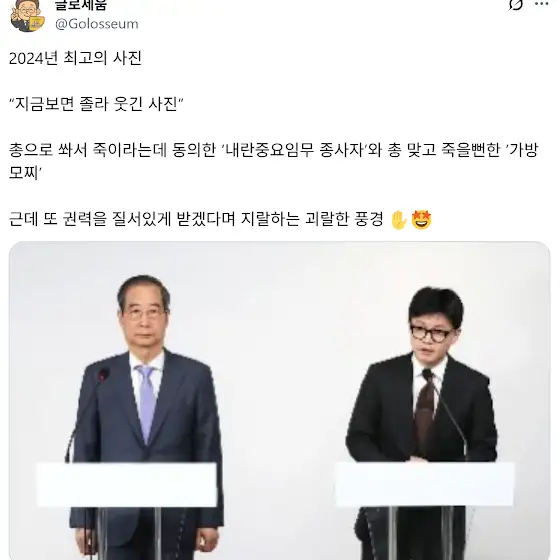Click the quoted line '지금보면 졸라 웃긴 사진'

click(96, 104)
